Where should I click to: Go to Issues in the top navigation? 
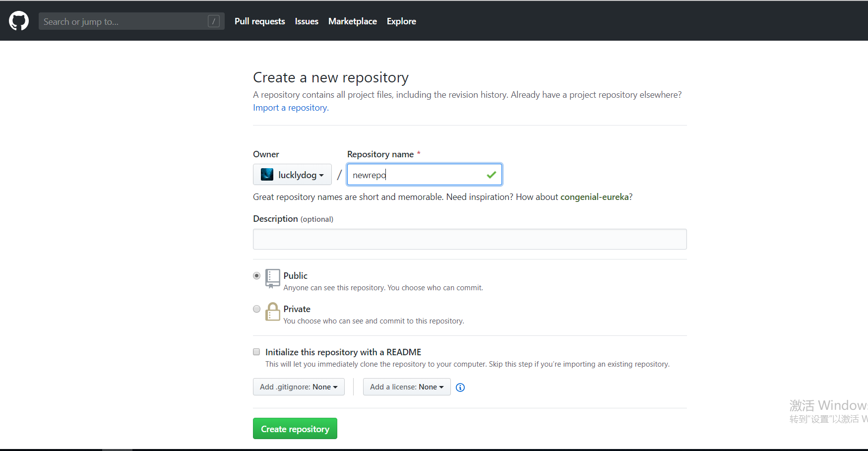point(307,21)
